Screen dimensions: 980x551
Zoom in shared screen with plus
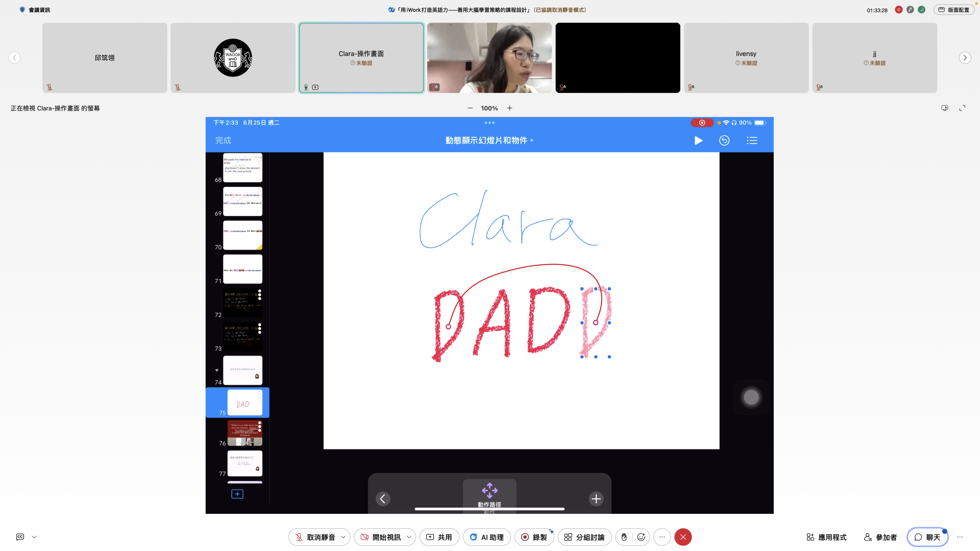pyautogui.click(x=510, y=108)
